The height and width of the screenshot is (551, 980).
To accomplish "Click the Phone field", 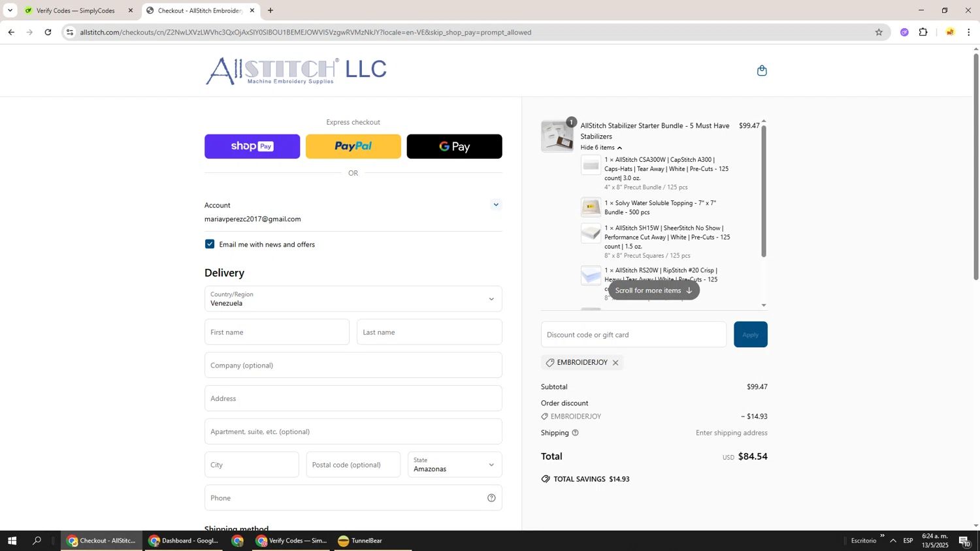I will click(353, 498).
